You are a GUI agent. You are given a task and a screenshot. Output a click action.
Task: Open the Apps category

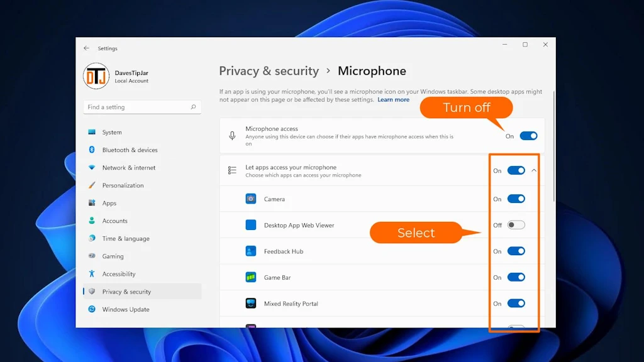pyautogui.click(x=142, y=203)
